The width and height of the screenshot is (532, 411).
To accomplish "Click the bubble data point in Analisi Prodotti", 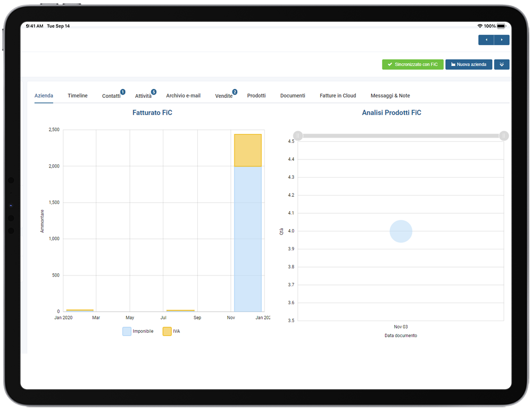I will [x=401, y=231].
